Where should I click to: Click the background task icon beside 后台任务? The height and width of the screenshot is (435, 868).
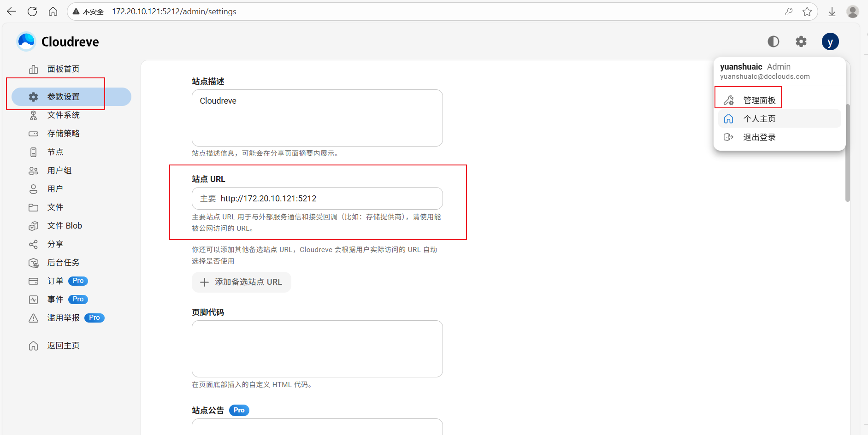[x=34, y=263]
